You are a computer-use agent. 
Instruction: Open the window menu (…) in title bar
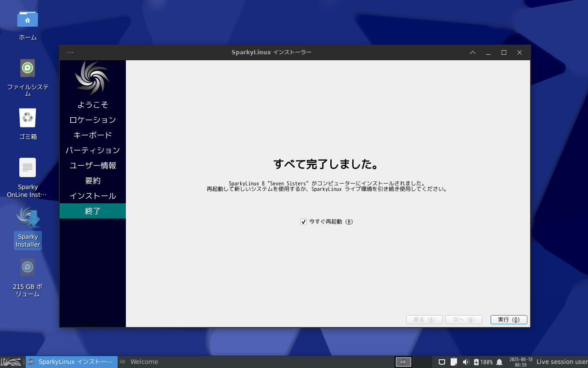pos(70,52)
